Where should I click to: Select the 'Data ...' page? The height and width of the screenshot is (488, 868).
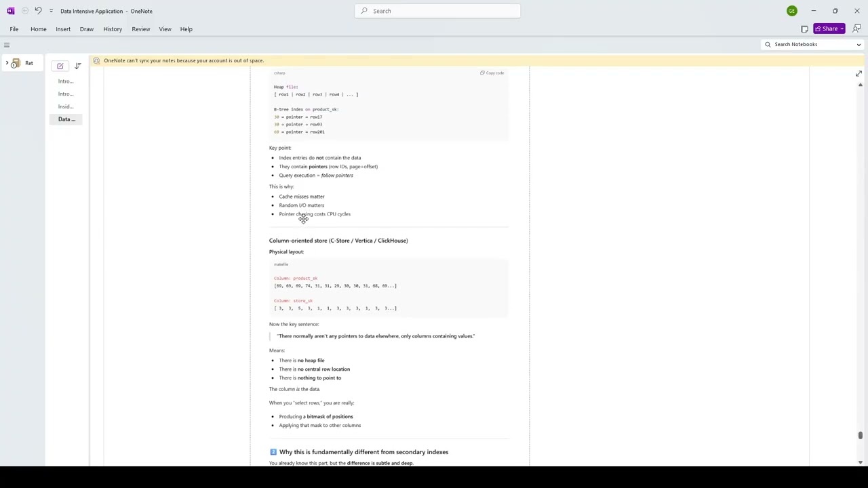pyautogui.click(x=66, y=119)
